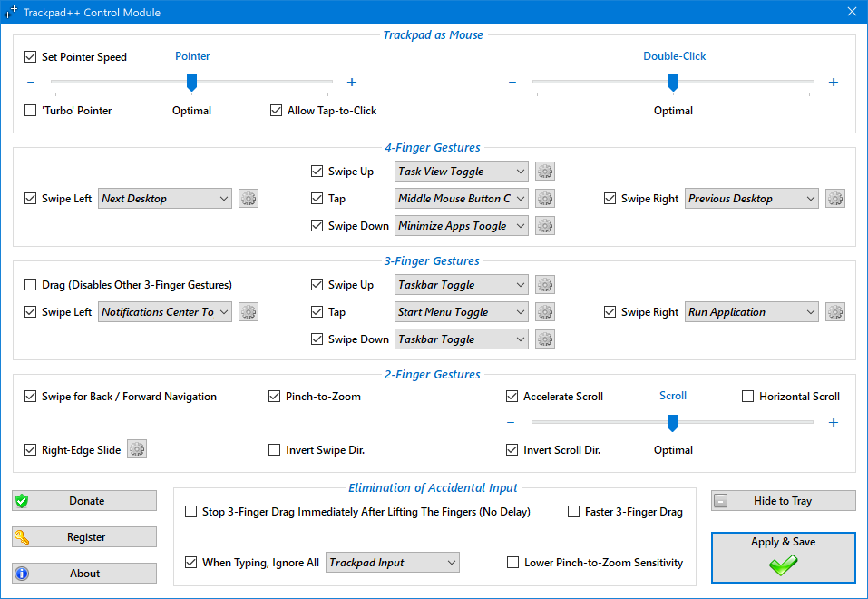This screenshot has width=868, height=599.
Task: Click plus to increase Pointer speed
Action: pyautogui.click(x=352, y=83)
